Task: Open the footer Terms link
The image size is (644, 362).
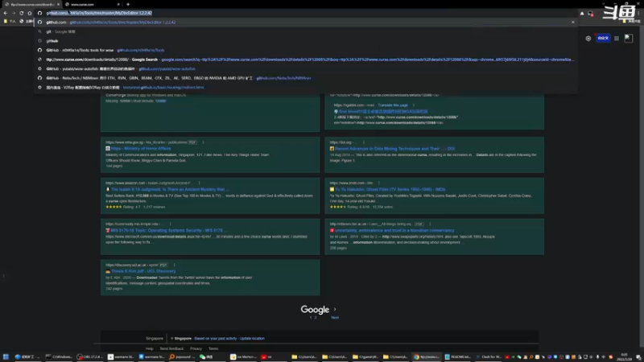Action: click(x=213, y=349)
